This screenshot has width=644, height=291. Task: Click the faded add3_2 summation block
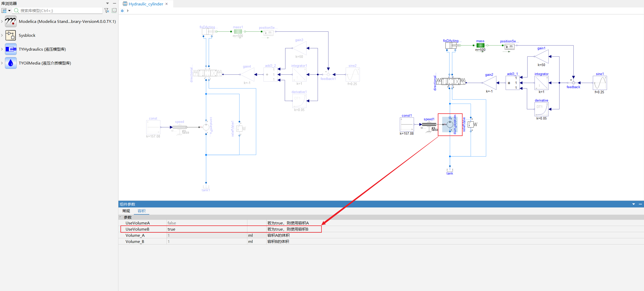coord(271,75)
